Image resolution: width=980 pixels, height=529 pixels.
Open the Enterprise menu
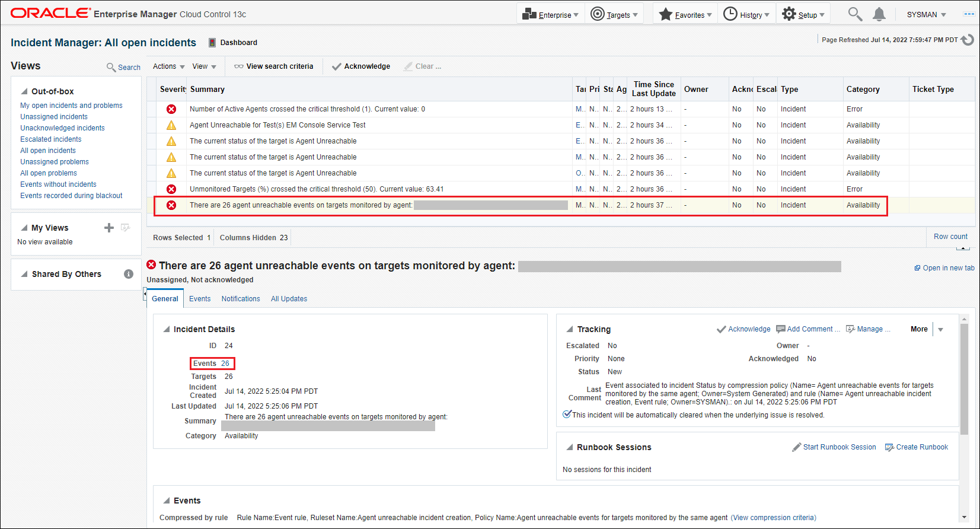pos(551,14)
